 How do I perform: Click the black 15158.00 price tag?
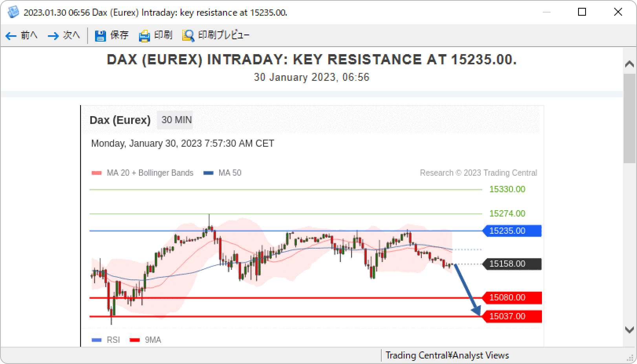(512, 264)
